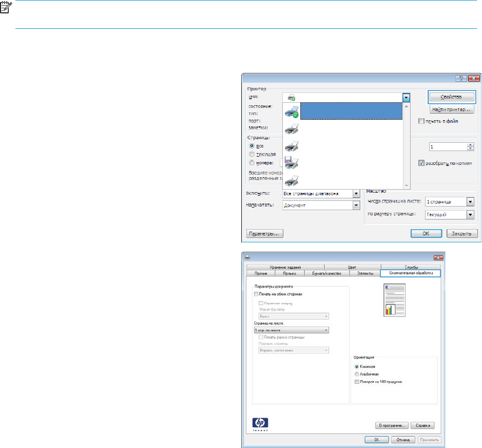Viewport: 482px width, 448px height.
Task: Click the page preview thumbnail
Action: pyautogui.click(x=393, y=299)
